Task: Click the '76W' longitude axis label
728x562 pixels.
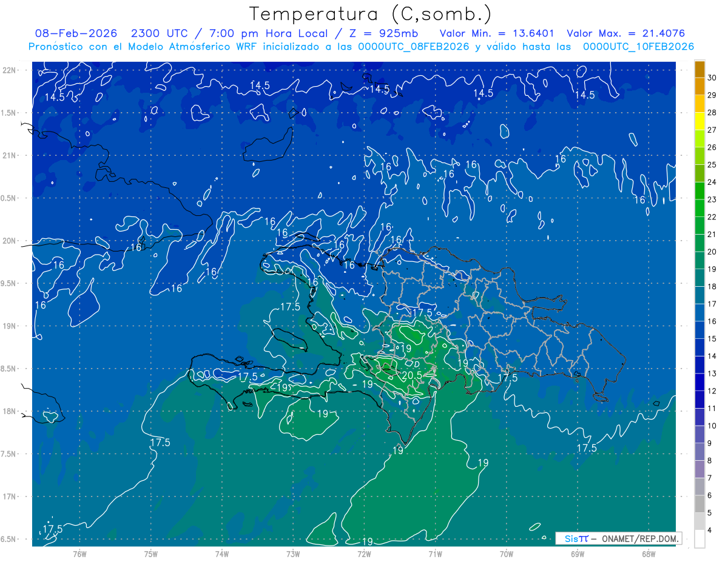Action: point(79,554)
